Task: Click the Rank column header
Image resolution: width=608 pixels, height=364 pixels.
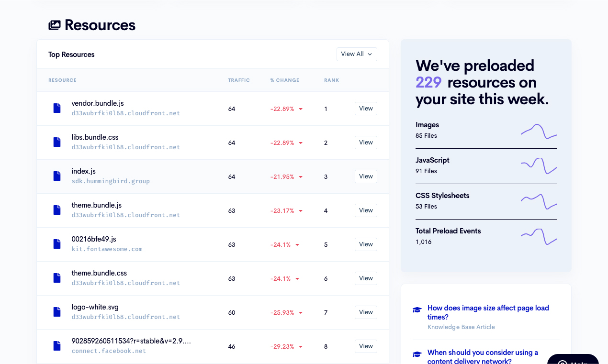Action: [331, 80]
